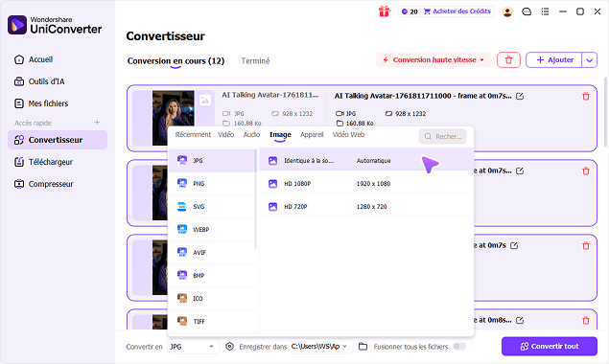The height and width of the screenshot is (364, 609).
Task: Choose the WEBP format
Action: click(213, 229)
